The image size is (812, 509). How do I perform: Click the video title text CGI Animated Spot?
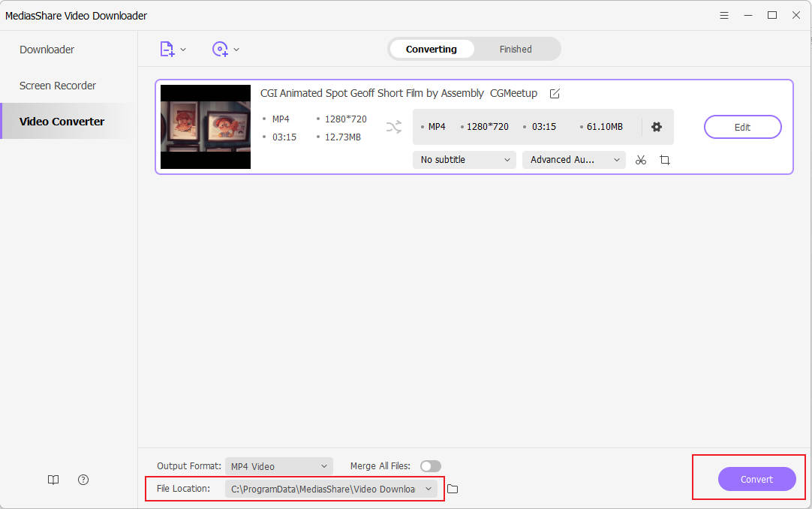click(398, 93)
